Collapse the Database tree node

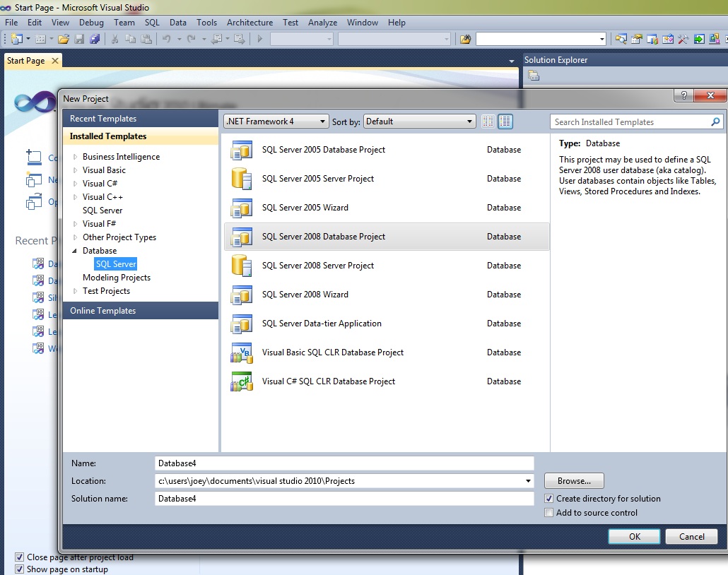click(x=75, y=251)
